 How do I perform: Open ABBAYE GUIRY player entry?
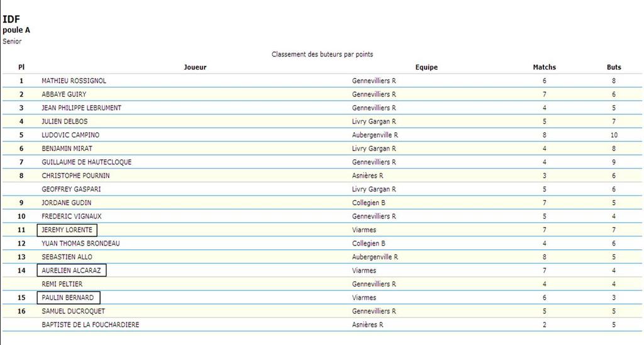[64, 94]
